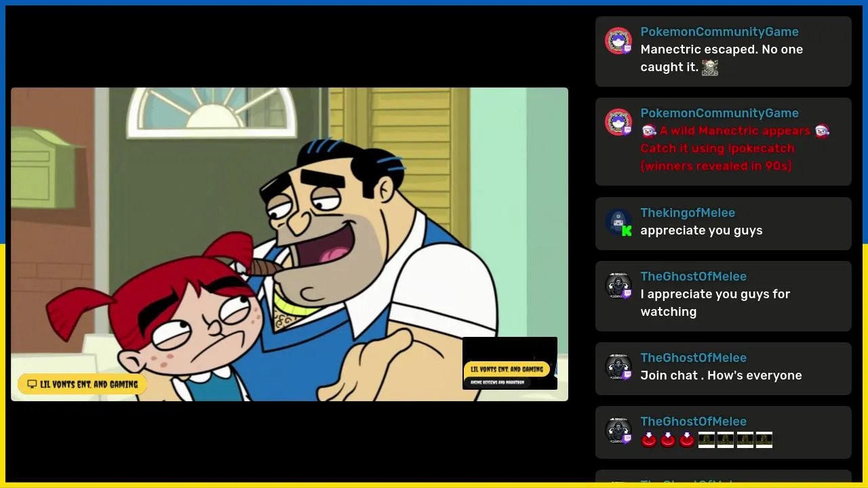Screen dimensions: 868x488
Task: Click PokemonCommunityGame avatar beside 'Manectric escaped' message
Action: point(618,41)
